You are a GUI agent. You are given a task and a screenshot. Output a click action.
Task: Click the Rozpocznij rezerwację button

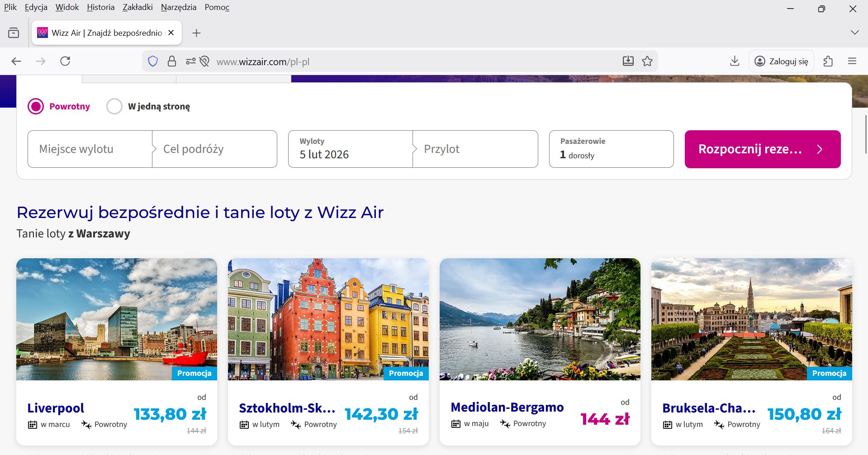[763, 149]
